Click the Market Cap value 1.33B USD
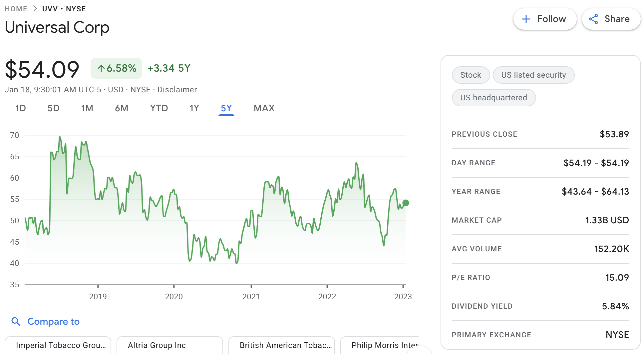The width and height of the screenshot is (644, 354). click(607, 220)
